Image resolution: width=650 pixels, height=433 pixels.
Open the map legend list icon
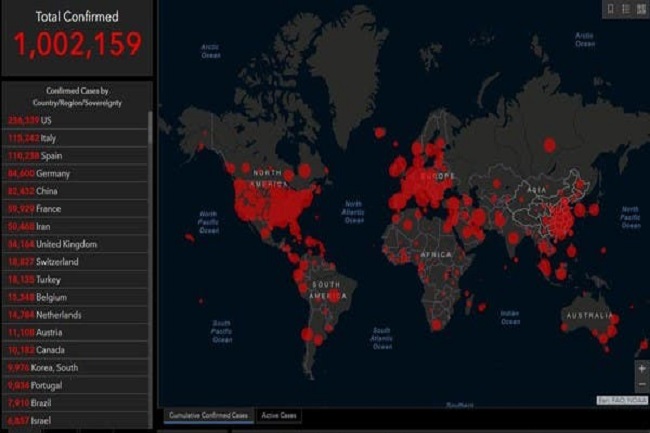(625, 10)
